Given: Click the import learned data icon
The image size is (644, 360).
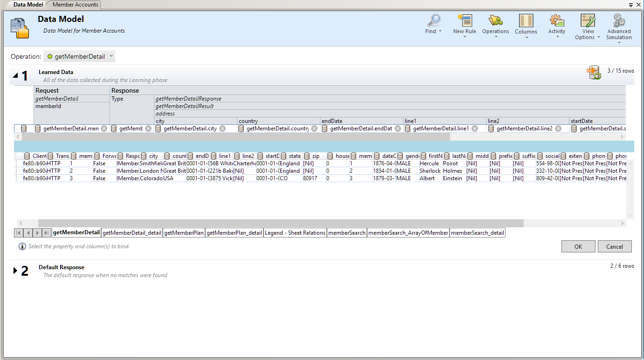Looking at the screenshot, I should pyautogui.click(x=594, y=73).
